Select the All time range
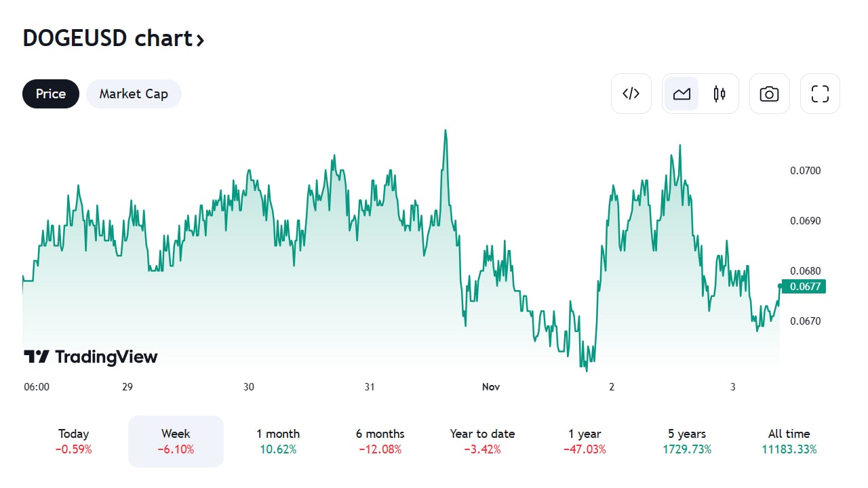The width and height of the screenshot is (868, 488). (789, 441)
